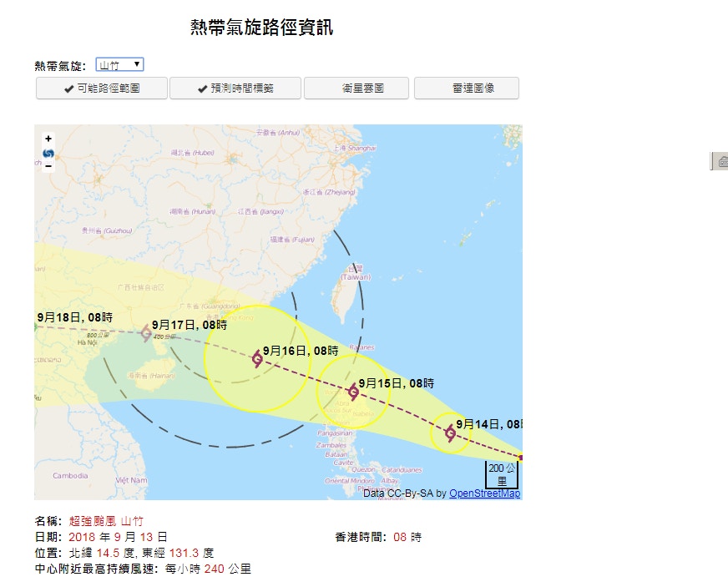Open the OpenStreetMap attribution link
This screenshot has width=728, height=587.
click(x=484, y=493)
